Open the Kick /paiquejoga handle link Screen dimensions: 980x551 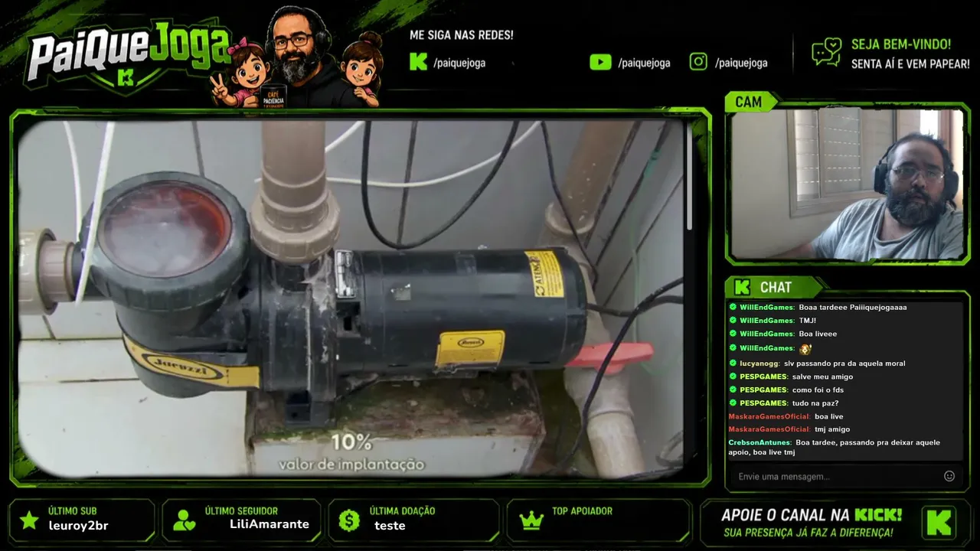[459, 63]
